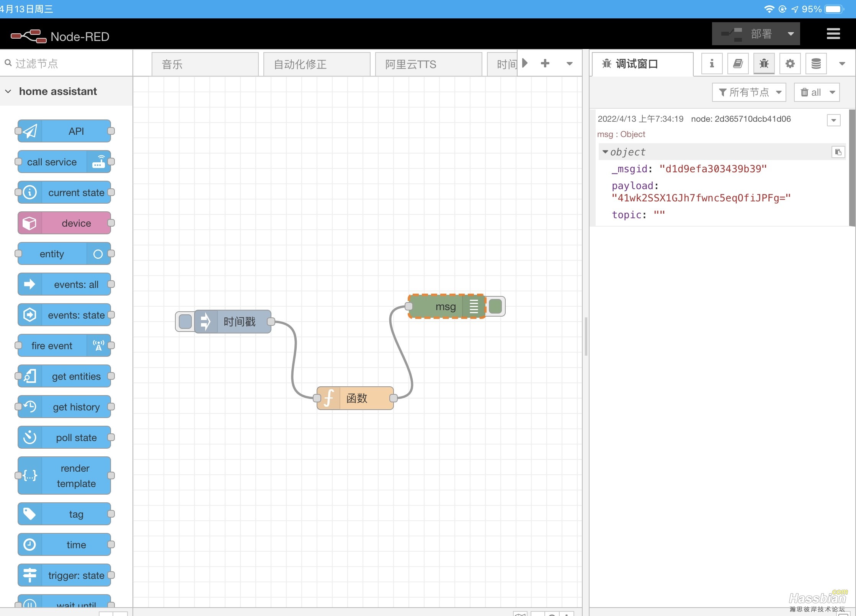Click the Node-RED logo
Image resolution: width=856 pixels, height=616 pixels.
60,36
